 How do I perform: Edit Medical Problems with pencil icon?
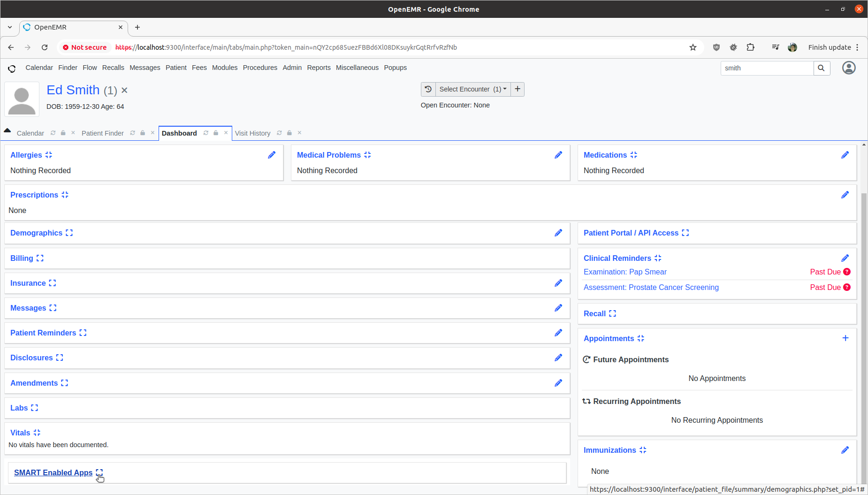coord(558,155)
